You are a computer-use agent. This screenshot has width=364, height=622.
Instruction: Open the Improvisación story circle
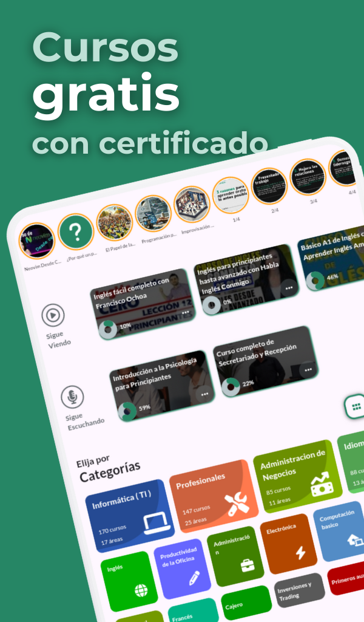tap(192, 205)
